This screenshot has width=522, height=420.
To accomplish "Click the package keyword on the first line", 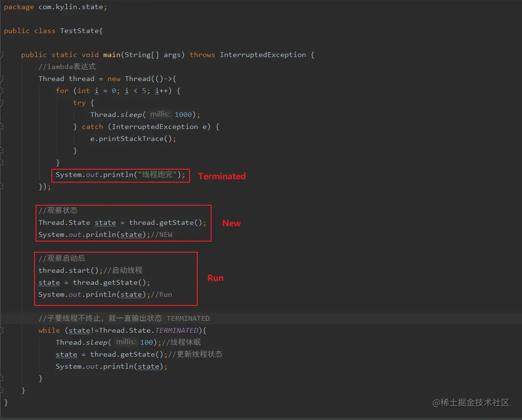I will (x=19, y=7).
